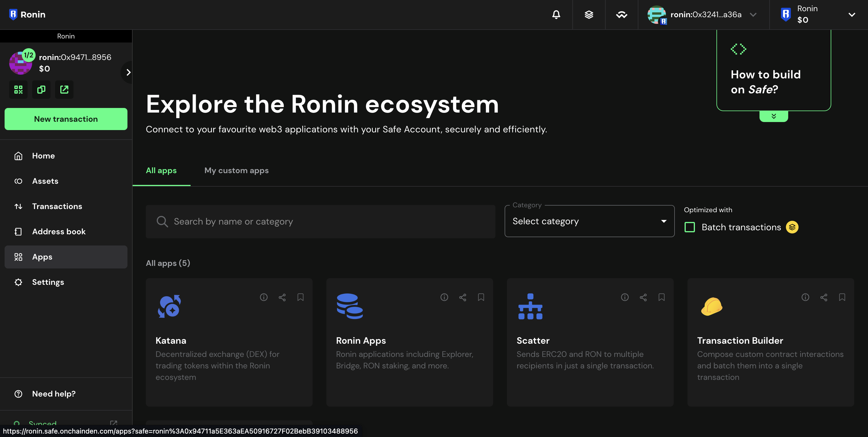Open Settings in the sidebar
Screen dimensions: 868x437
[66, 282]
